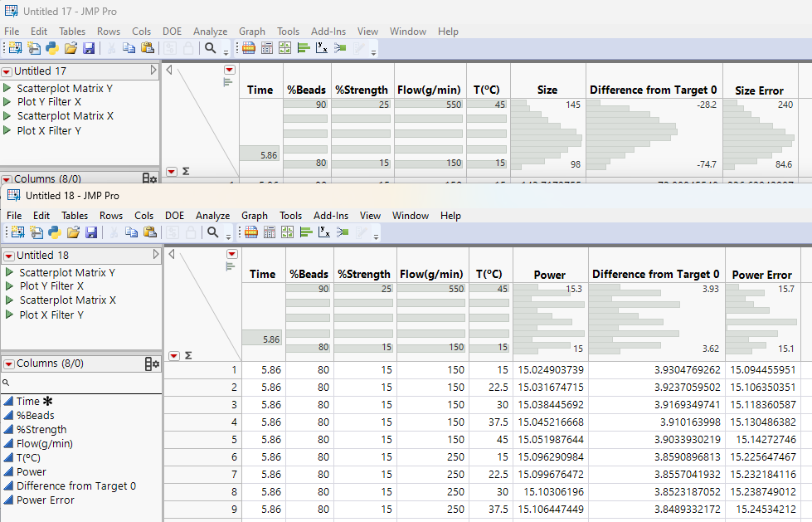Click Copy icon in Untitled 18 toolbar

point(131,232)
